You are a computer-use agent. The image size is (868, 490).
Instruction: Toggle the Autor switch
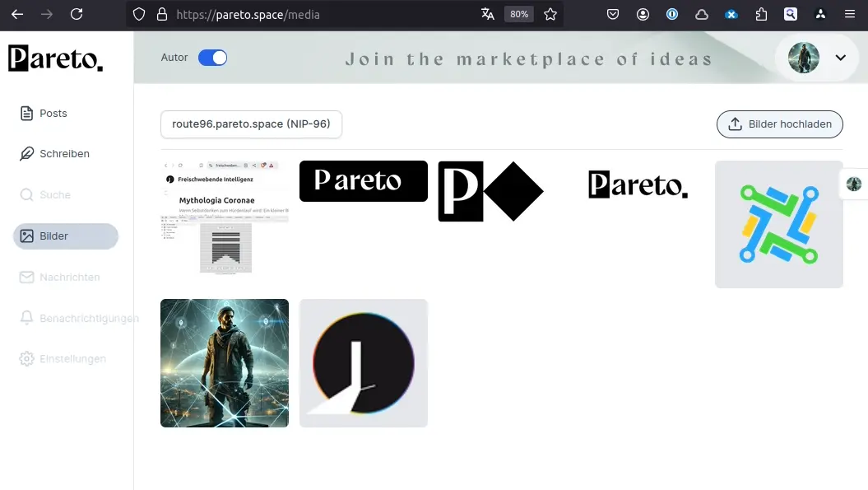pos(212,58)
